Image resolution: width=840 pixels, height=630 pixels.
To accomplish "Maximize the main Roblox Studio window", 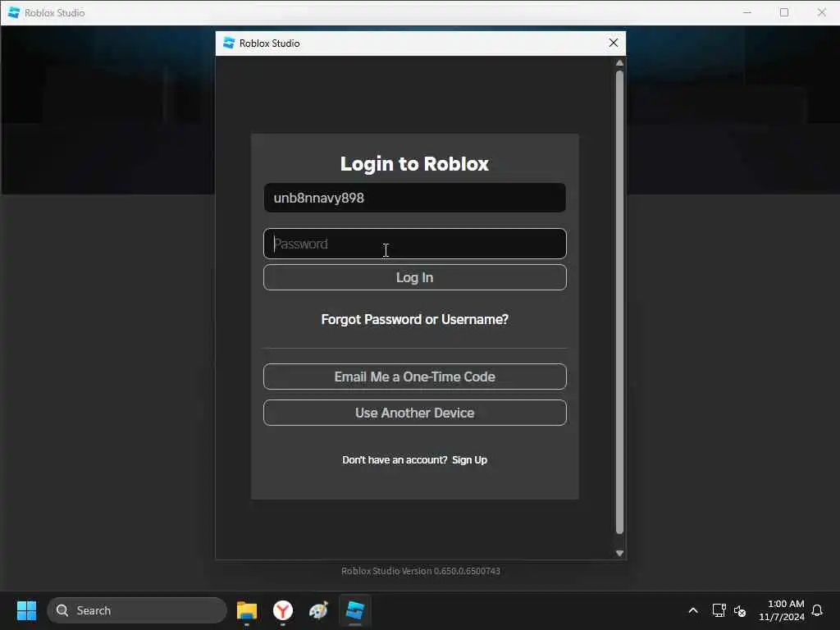I will [784, 12].
